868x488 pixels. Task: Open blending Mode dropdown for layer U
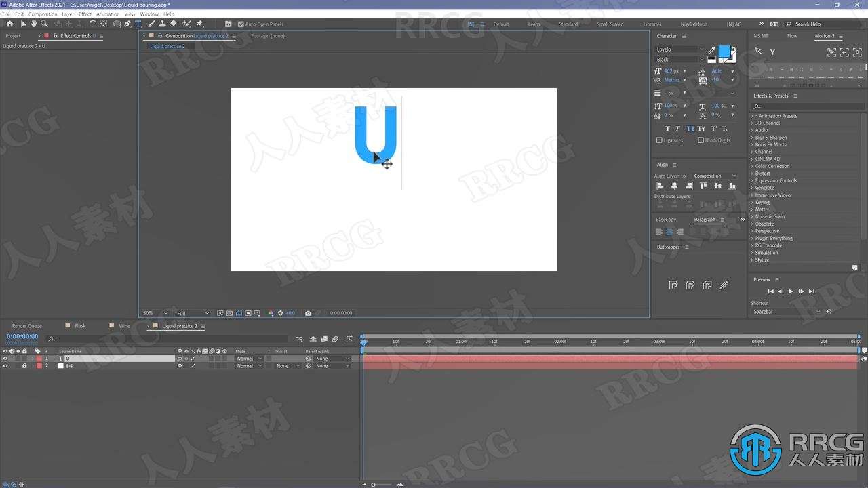pyautogui.click(x=249, y=359)
